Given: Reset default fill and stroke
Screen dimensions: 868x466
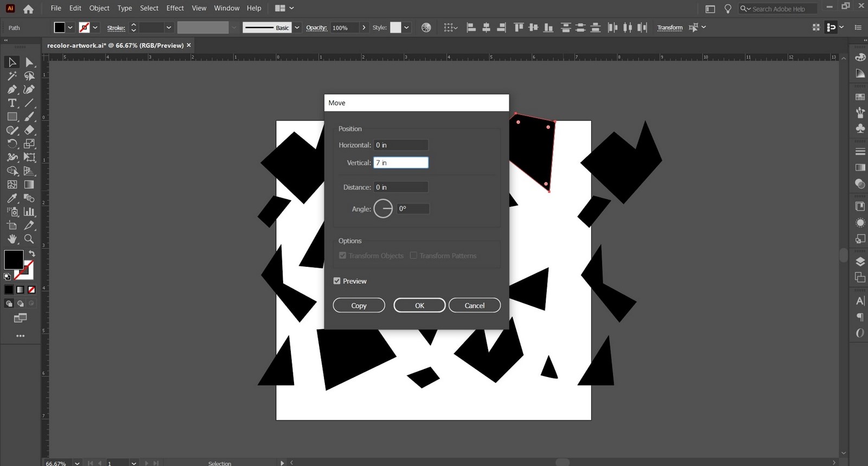Looking at the screenshot, I should pyautogui.click(x=7, y=277).
